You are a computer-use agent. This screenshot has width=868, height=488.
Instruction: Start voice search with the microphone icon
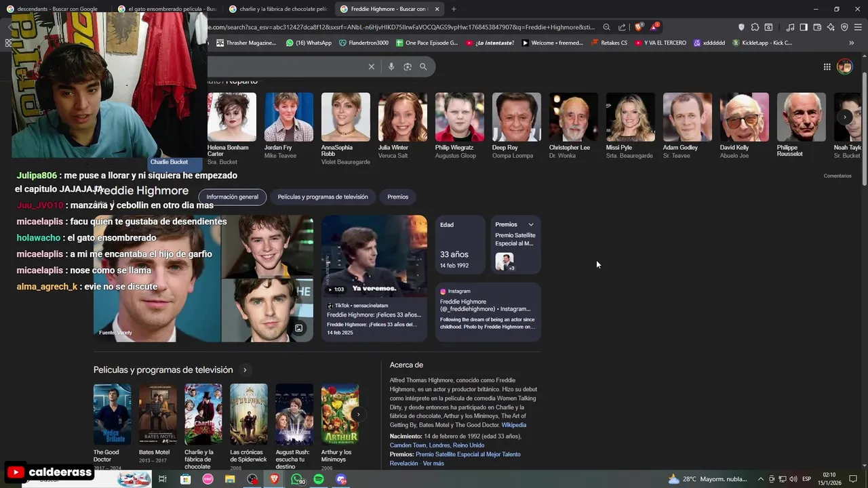pos(391,66)
